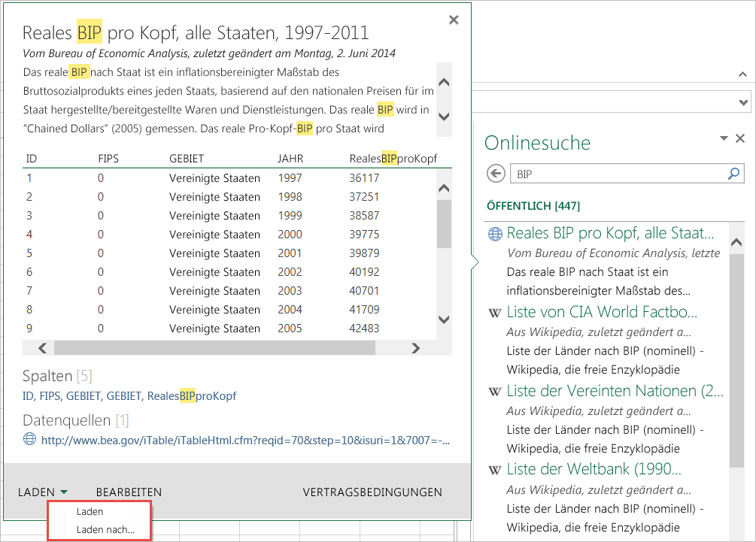
Task: Select the JAHR cell 2001
Action: [x=290, y=253]
